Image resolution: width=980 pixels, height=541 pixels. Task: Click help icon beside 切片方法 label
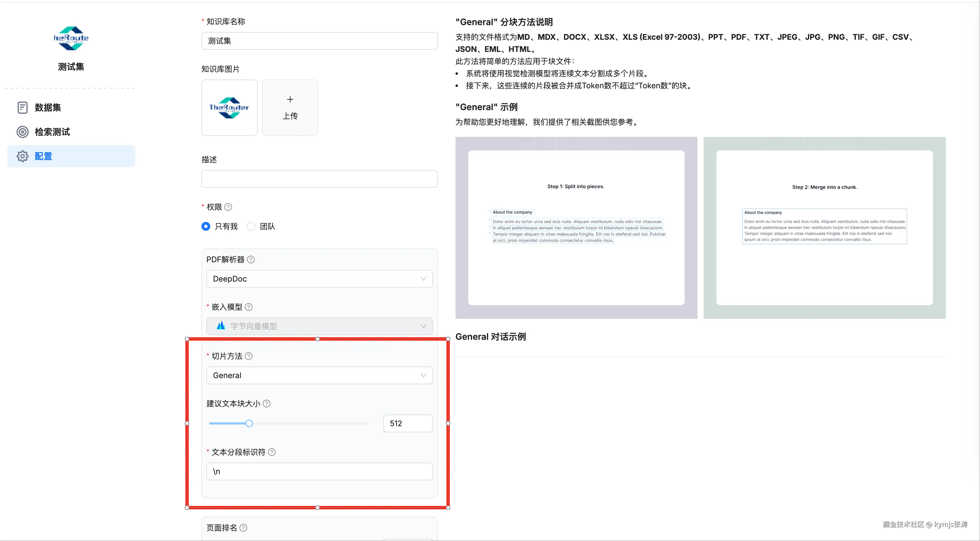(248, 356)
